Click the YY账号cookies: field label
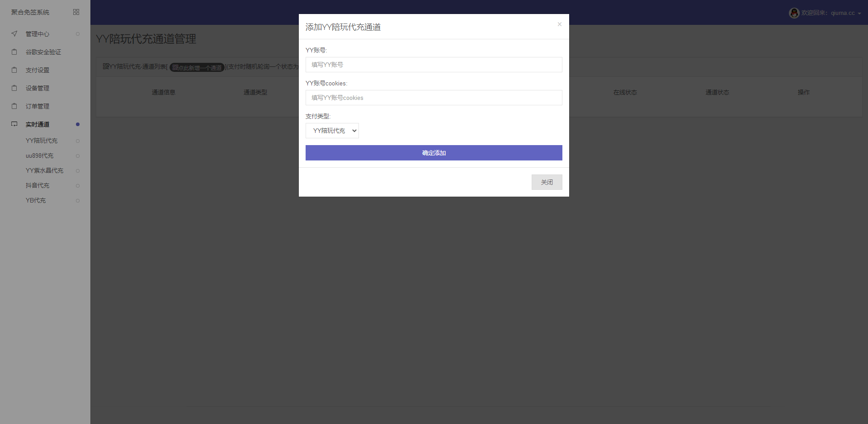The width and height of the screenshot is (868, 424). 326,83
